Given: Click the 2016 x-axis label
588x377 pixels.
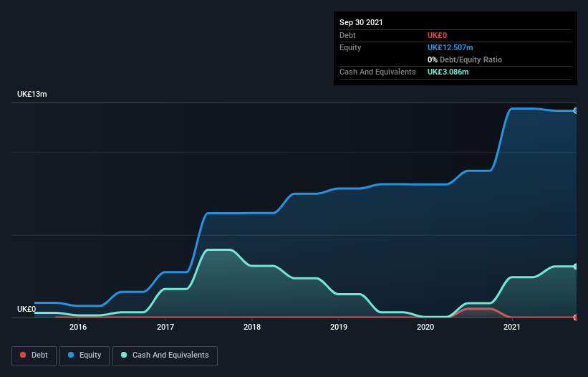Looking at the screenshot, I should click(78, 327).
